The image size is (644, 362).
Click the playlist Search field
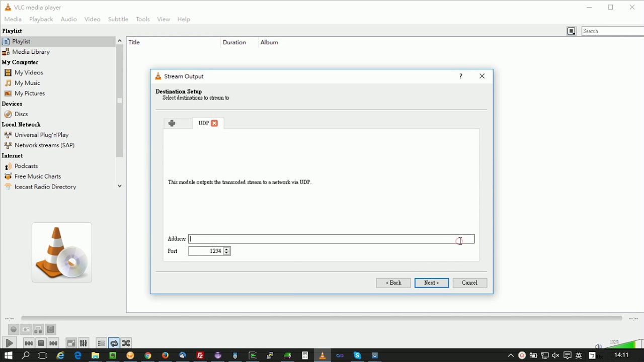click(613, 31)
